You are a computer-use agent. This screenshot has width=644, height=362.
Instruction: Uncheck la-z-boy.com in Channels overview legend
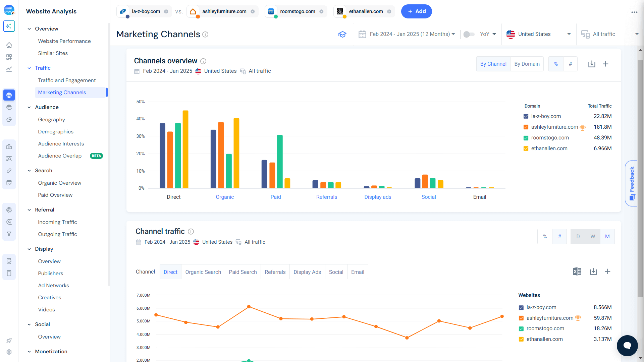pos(526,116)
